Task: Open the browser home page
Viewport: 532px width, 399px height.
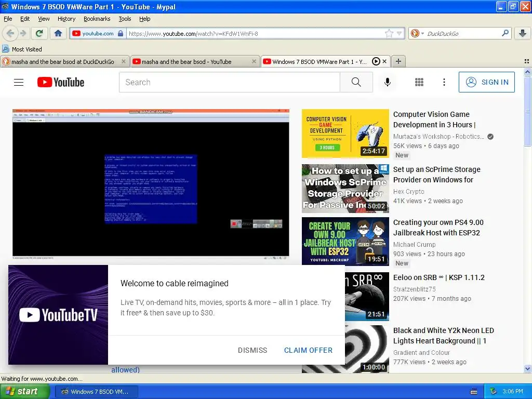Action: (58, 33)
